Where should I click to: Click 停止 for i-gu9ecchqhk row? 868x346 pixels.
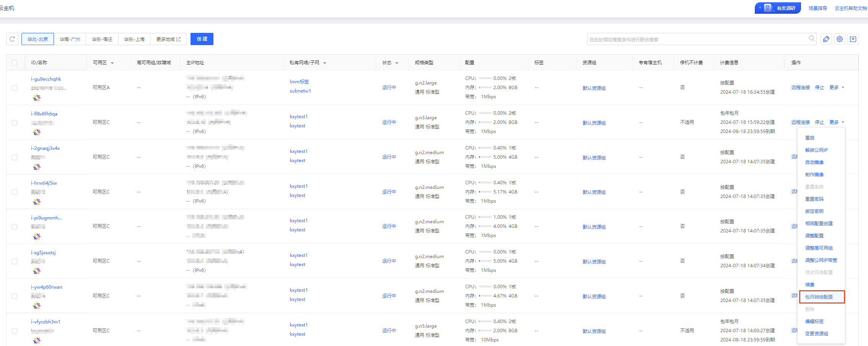click(819, 88)
